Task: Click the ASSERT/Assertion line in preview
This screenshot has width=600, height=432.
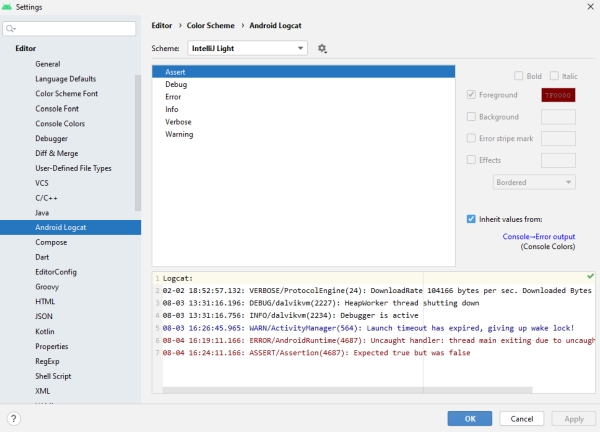Action: coord(316,353)
